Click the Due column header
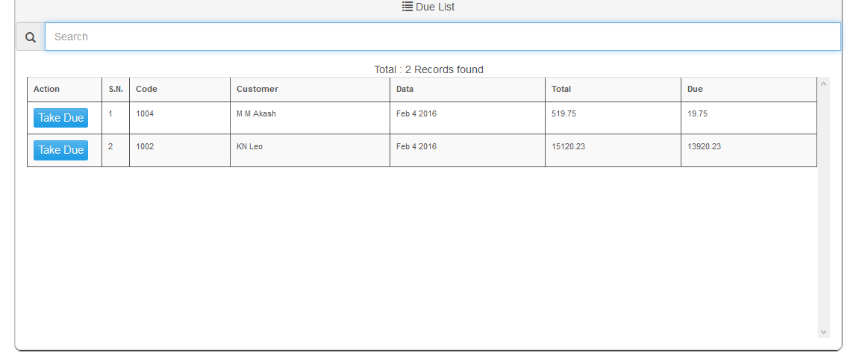868x362 pixels. [695, 89]
